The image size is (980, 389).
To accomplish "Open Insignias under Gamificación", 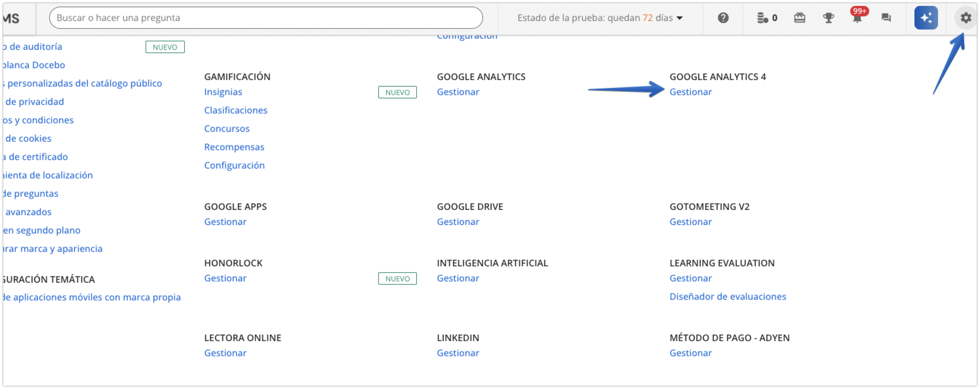I will (x=223, y=92).
